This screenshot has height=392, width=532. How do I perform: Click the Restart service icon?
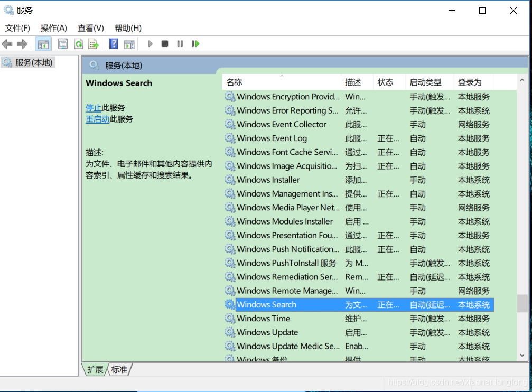click(195, 44)
